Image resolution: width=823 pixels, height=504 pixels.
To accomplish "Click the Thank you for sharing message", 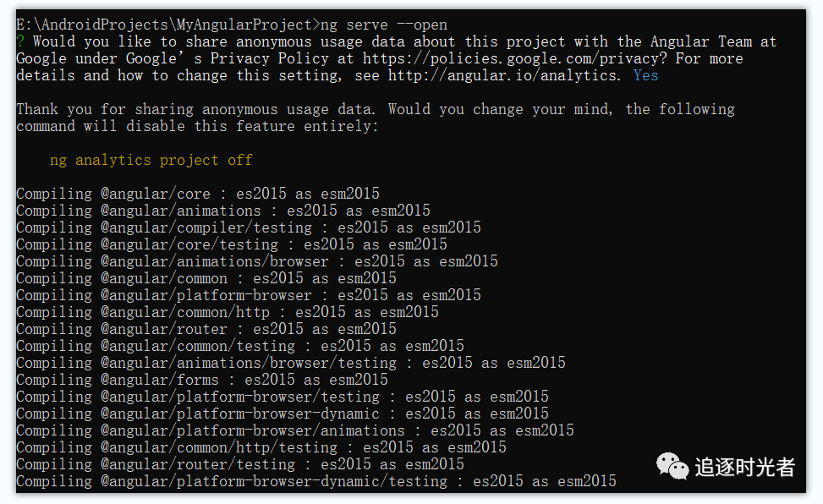I will [376, 118].
